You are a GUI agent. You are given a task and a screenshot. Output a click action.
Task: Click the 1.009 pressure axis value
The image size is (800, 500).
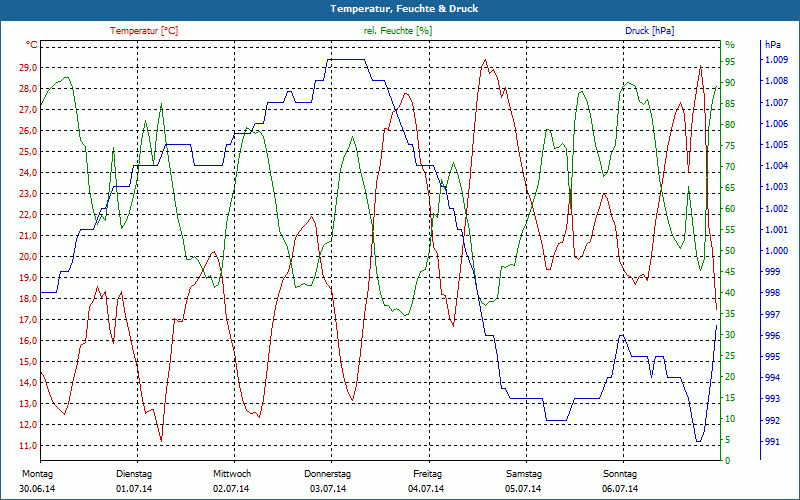(x=776, y=60)
